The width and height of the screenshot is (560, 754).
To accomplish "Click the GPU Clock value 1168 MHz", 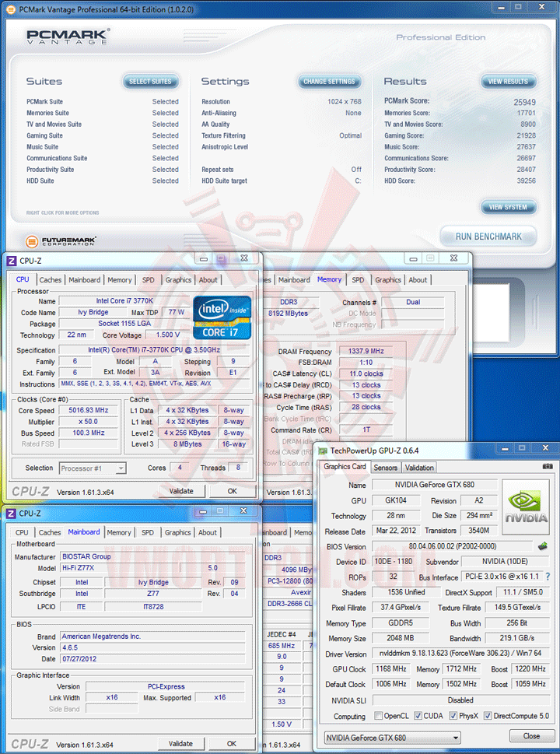I will (x=390, y=669).
